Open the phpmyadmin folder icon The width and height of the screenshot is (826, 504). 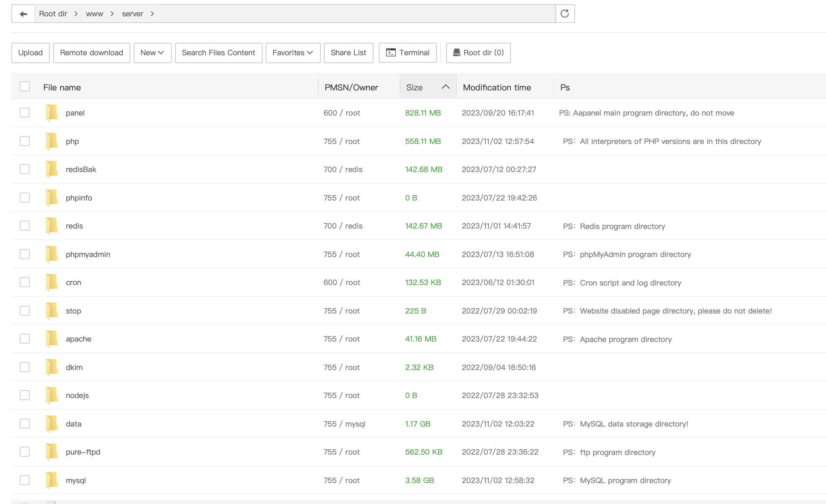[x=52, y=255]
